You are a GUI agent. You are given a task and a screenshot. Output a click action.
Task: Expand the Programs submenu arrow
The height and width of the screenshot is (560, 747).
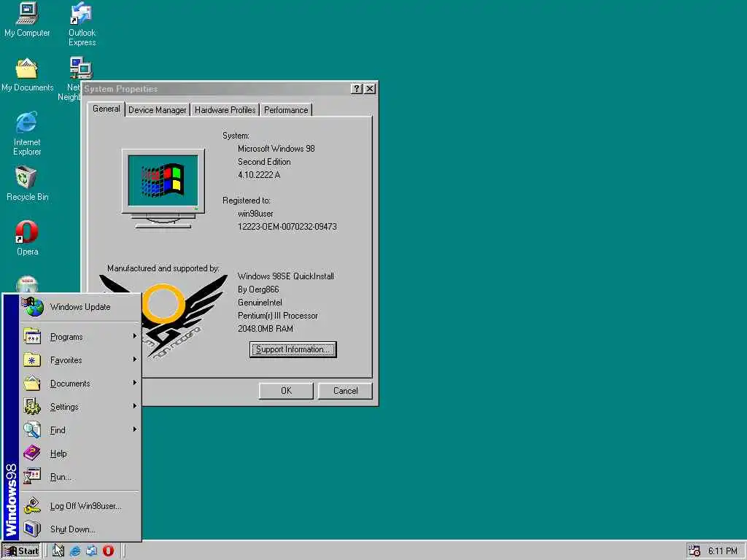pos(135,336)
